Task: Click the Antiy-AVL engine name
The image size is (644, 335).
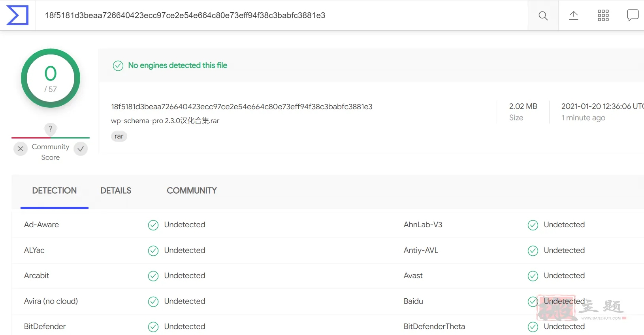Action: [x=421, y=250]
